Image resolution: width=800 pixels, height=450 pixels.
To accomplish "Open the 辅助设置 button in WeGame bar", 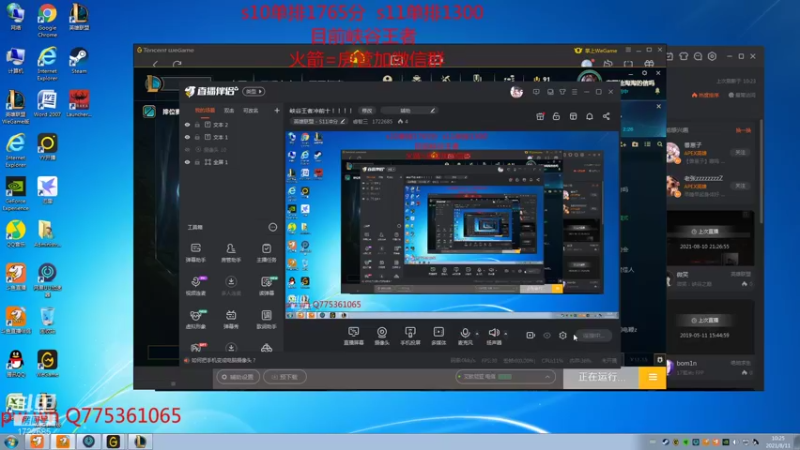I will tap(237, 377).
